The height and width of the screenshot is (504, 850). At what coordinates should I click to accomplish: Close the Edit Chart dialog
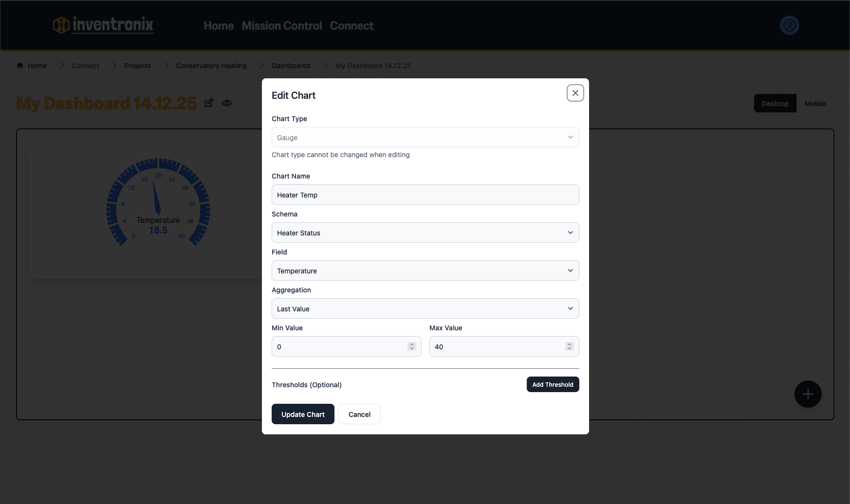click(575, 93)
